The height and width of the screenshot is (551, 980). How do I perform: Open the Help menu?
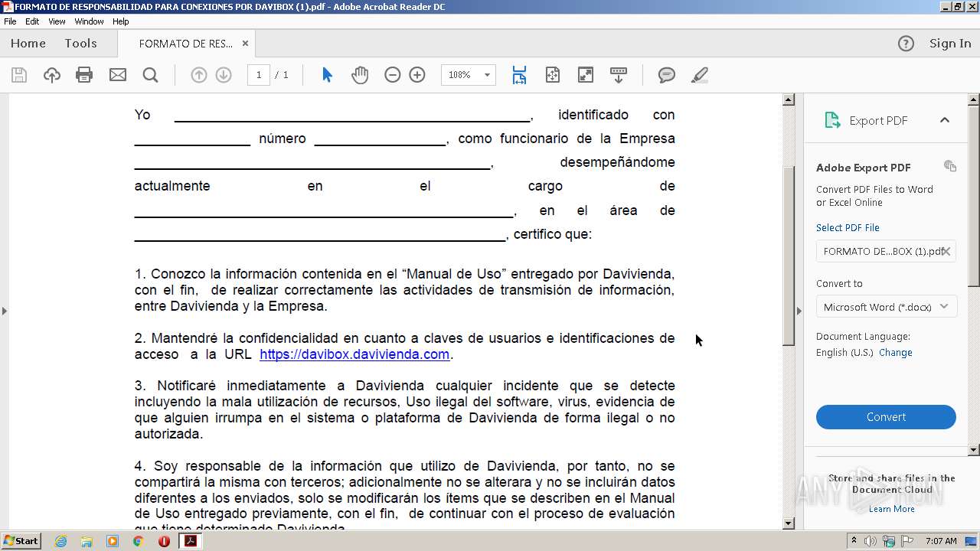point(121,21)
